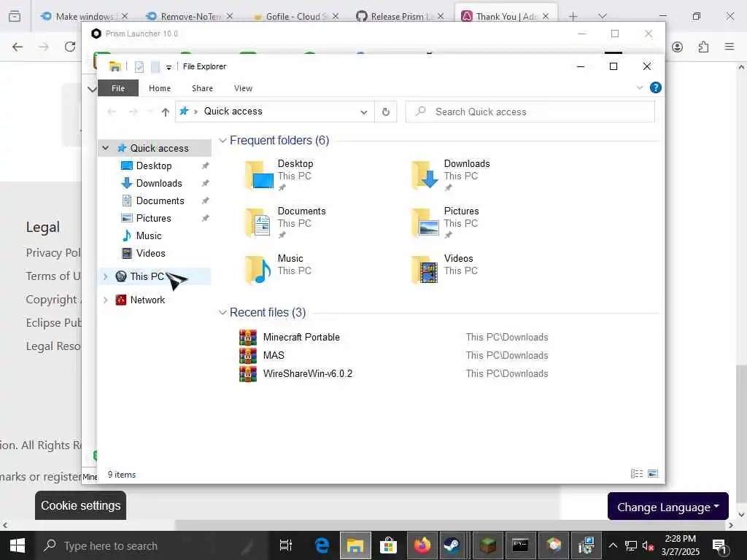Select Network in navigation pane

coord(147,300)
